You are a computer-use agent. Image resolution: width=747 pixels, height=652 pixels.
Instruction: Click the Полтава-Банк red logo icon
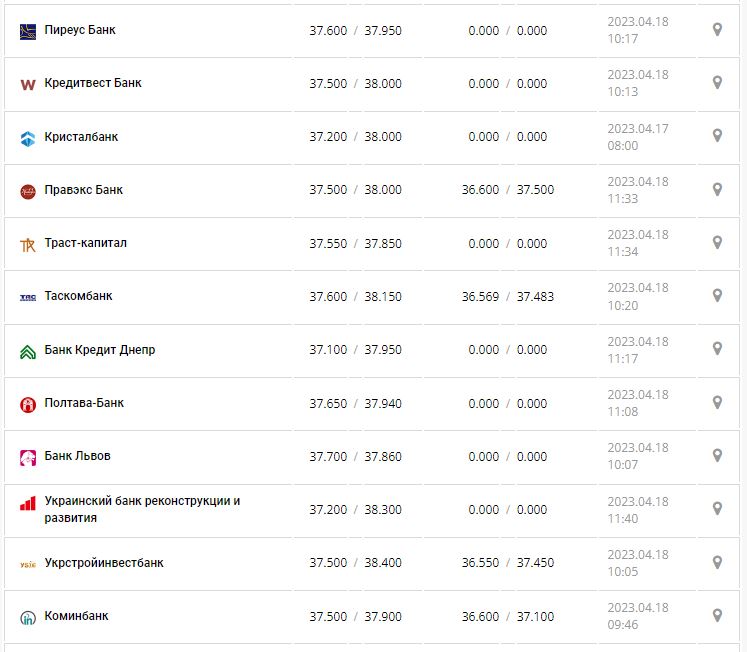[x=28, y=404]
